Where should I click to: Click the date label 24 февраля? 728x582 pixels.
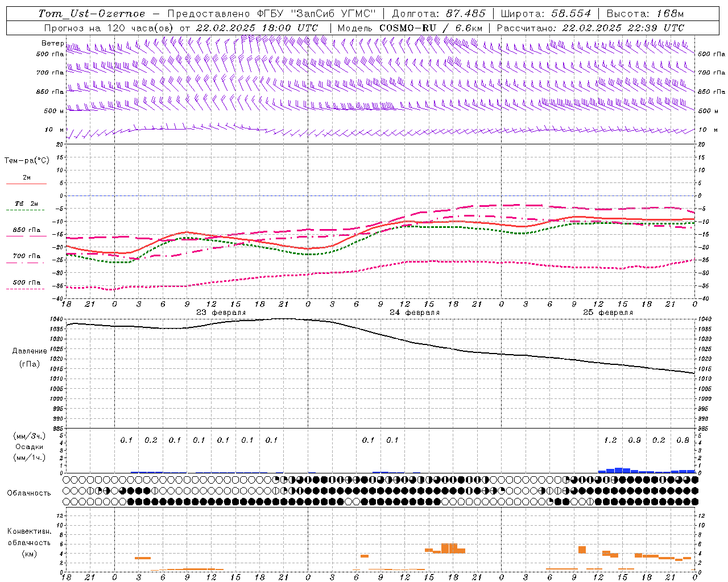pos(415,313)
